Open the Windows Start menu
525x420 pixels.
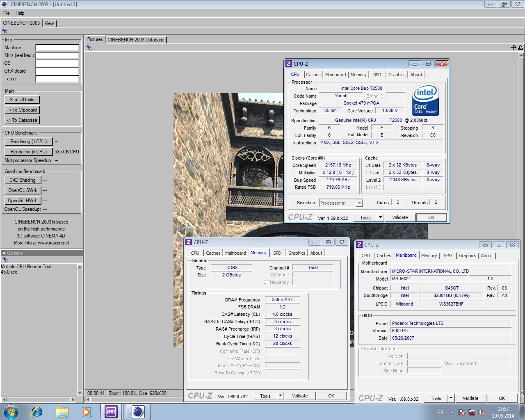point(11,412)
